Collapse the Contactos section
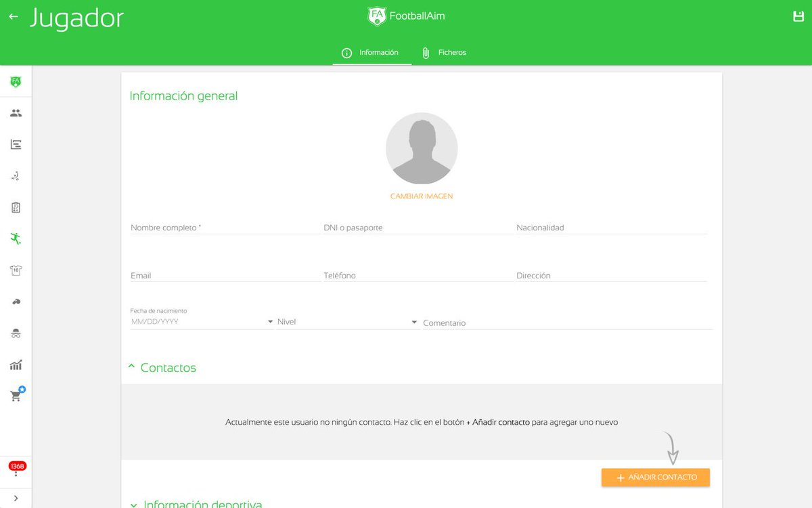812x508 pixels. coord(162,368)
